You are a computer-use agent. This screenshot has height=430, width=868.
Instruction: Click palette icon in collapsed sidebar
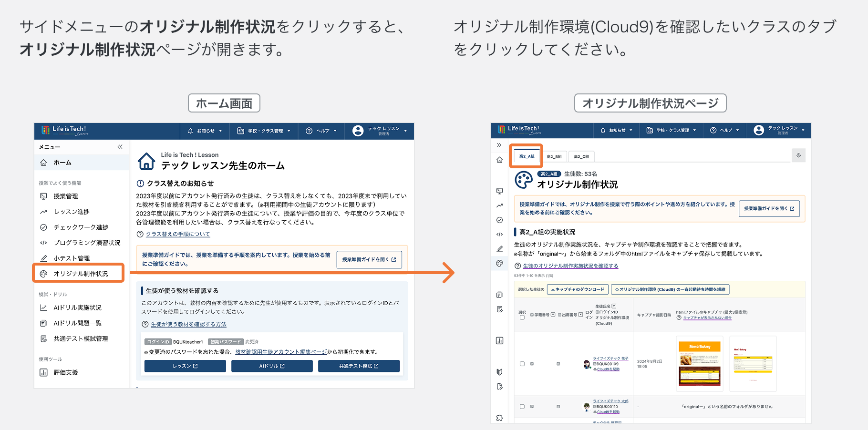pyautogui.click(x=499, y=263)
